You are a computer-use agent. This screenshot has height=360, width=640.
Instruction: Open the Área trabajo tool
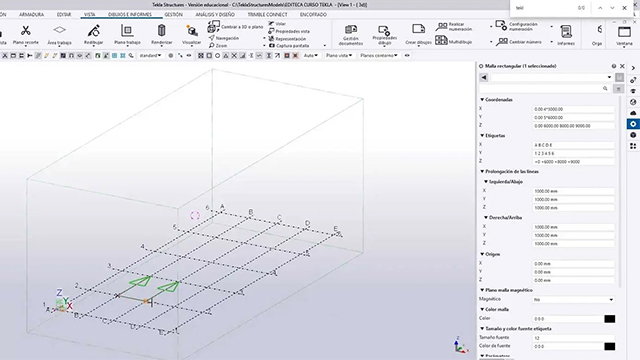pyautogui.click(x=60, y=34)
